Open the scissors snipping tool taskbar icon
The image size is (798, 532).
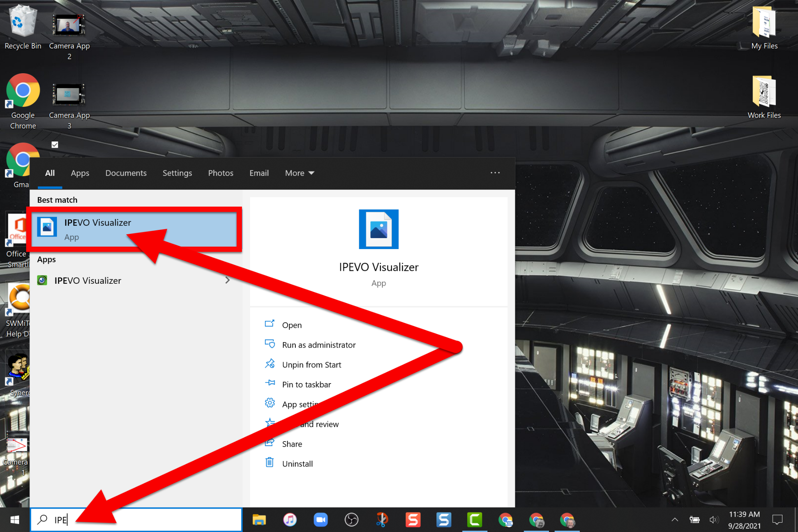[382, 520]
